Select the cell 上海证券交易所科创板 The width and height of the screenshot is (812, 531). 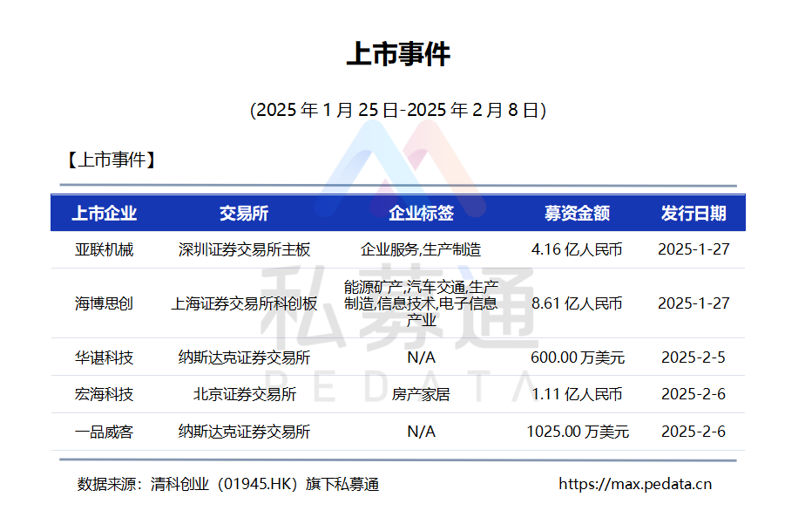coord(244,303)
